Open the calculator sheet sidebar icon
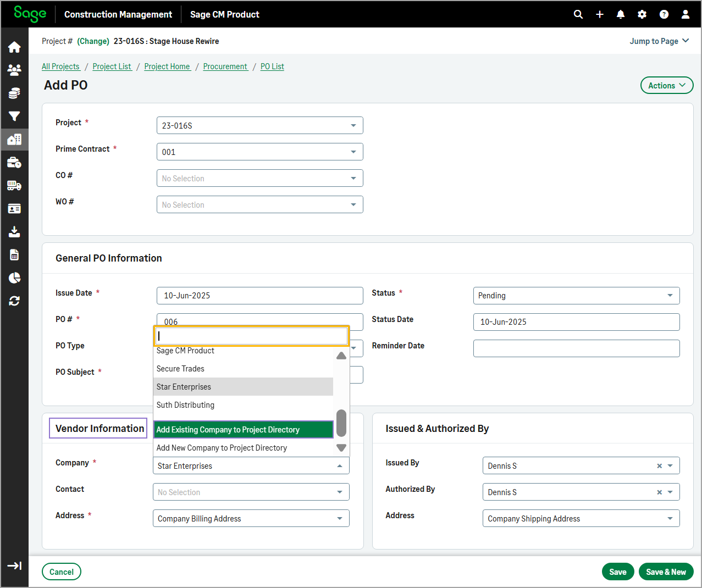 click(x=14, y=254)
